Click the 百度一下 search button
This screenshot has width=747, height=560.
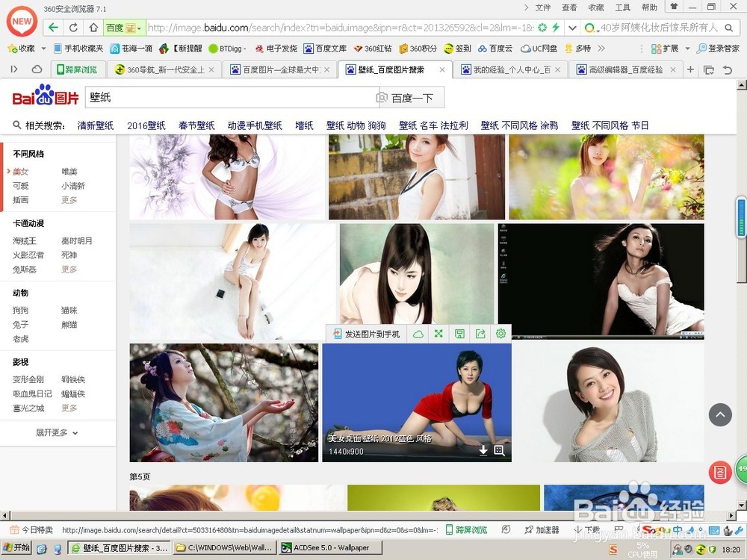click(412, 98)
